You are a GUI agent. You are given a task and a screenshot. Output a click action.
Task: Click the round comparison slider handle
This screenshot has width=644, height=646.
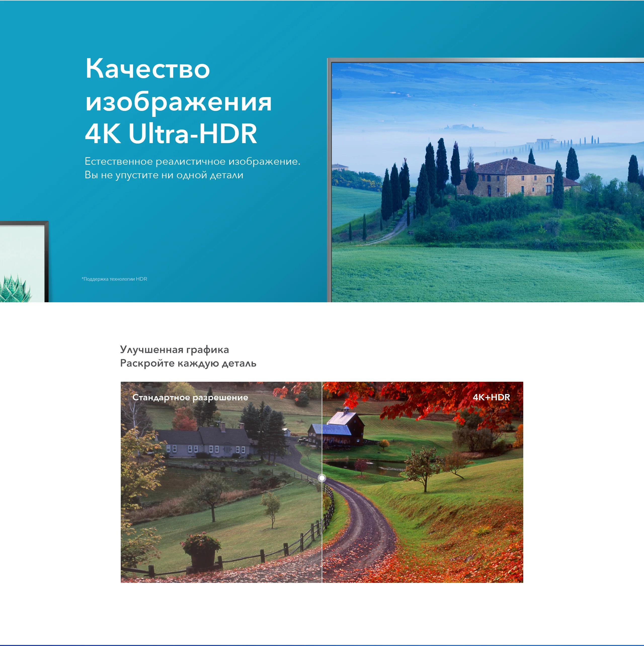(322, 478)
